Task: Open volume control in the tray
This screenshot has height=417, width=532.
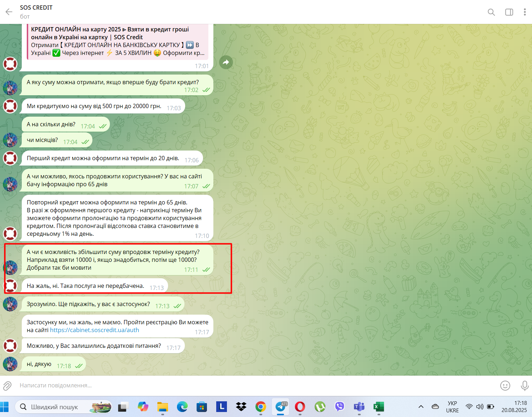Action: (x=480, y=407)
